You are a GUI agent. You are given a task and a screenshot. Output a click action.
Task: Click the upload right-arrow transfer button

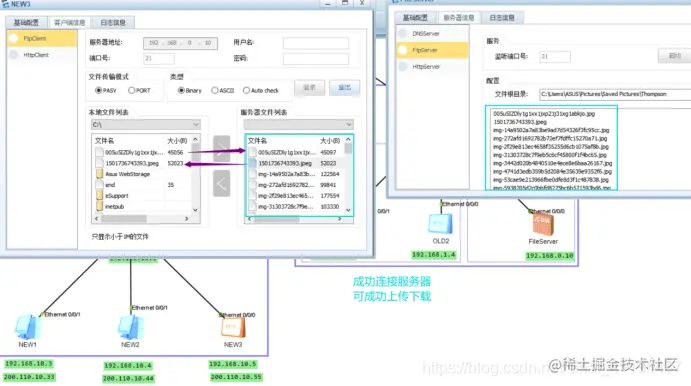click(x=221, y=149)
